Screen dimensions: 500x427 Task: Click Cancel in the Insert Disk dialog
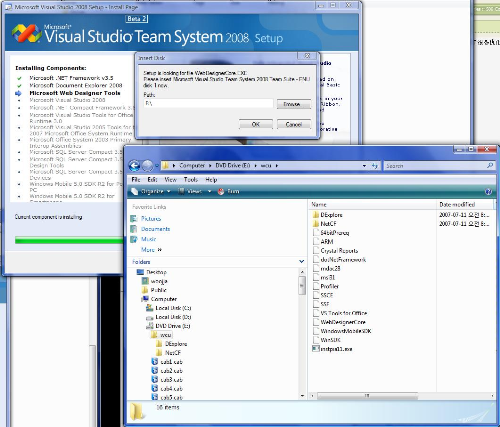click(294, 124)
